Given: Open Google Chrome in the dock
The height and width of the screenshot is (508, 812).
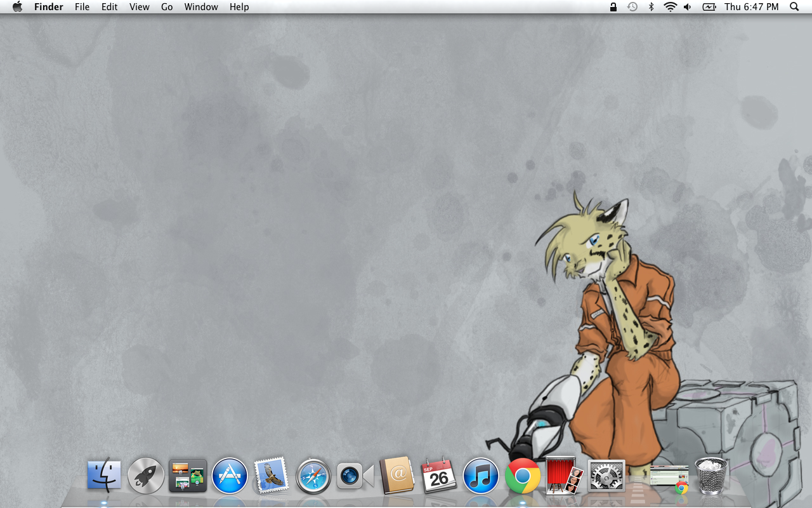Looking at the screenshot, I should tap(523, 476).
